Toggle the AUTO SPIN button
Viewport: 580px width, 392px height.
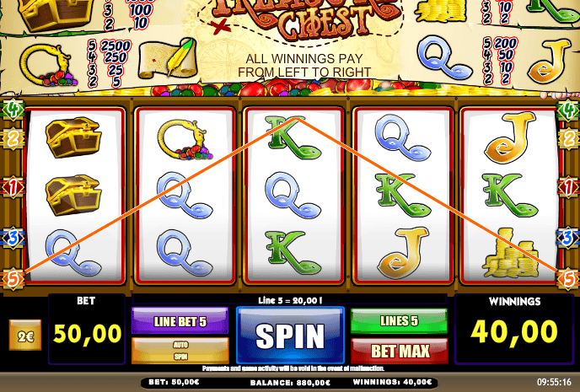coord(180,351)
